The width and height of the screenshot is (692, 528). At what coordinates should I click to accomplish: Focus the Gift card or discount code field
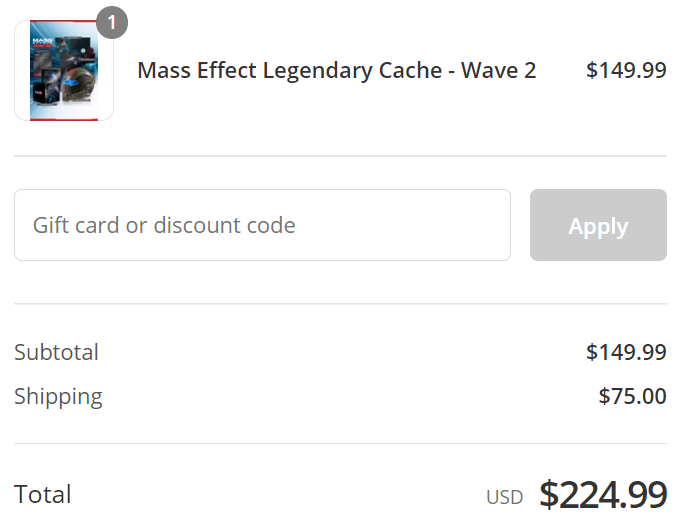tap(262, 225)
